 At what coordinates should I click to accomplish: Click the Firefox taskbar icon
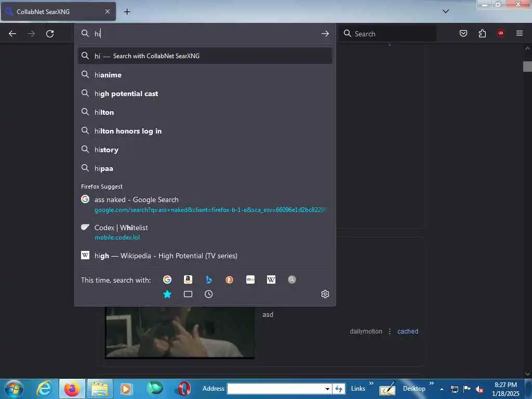coord(72,389)
